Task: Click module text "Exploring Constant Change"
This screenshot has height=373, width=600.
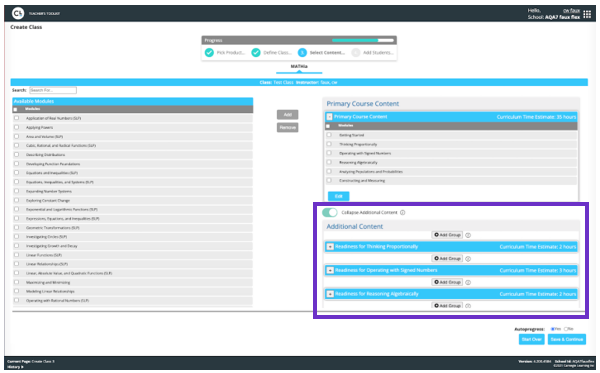Action: (x=48, y=200)
